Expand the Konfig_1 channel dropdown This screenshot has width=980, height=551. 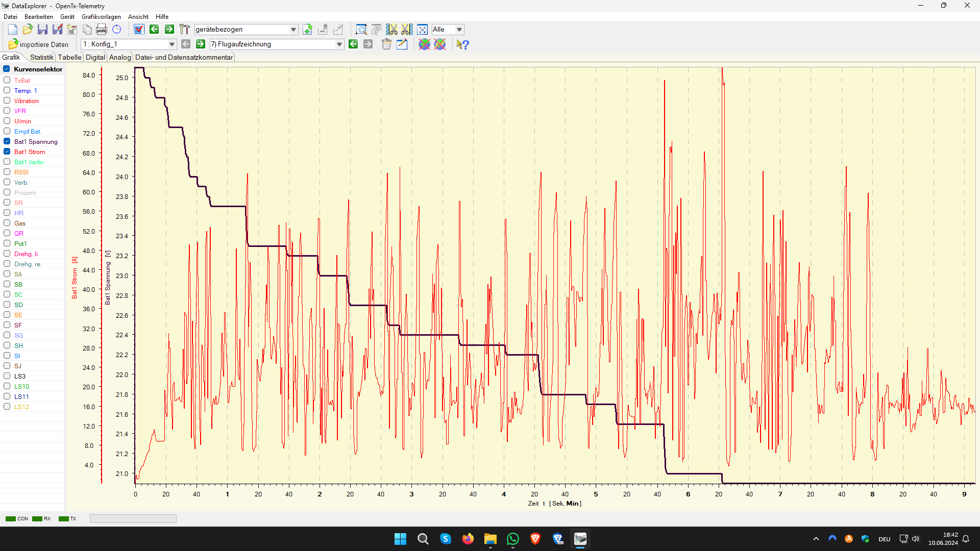pos(172,44)
